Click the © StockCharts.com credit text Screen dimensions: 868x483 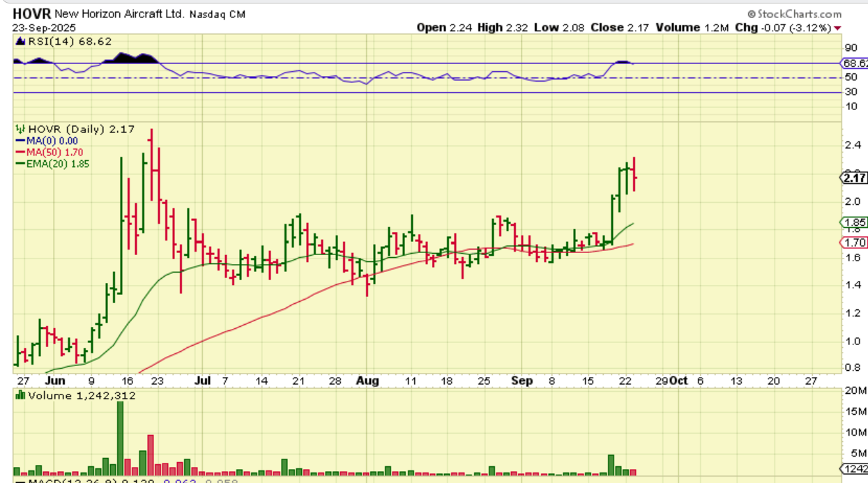(795, 14)
